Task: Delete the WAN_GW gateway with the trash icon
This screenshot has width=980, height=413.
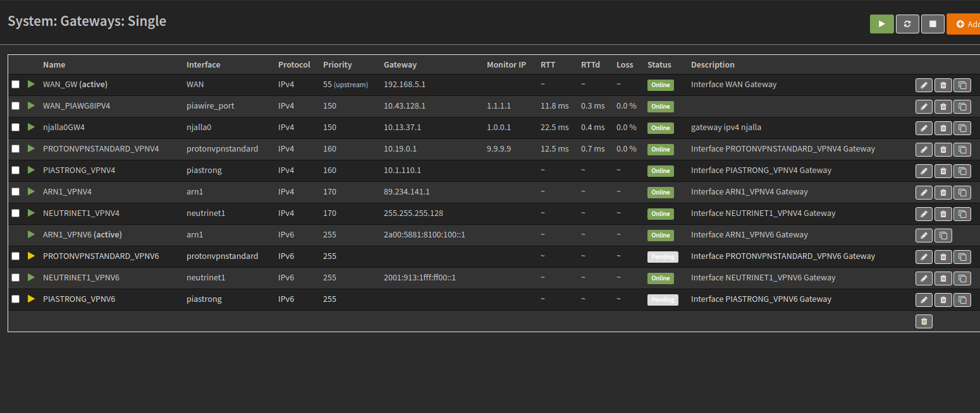Action: click(943, 85)
